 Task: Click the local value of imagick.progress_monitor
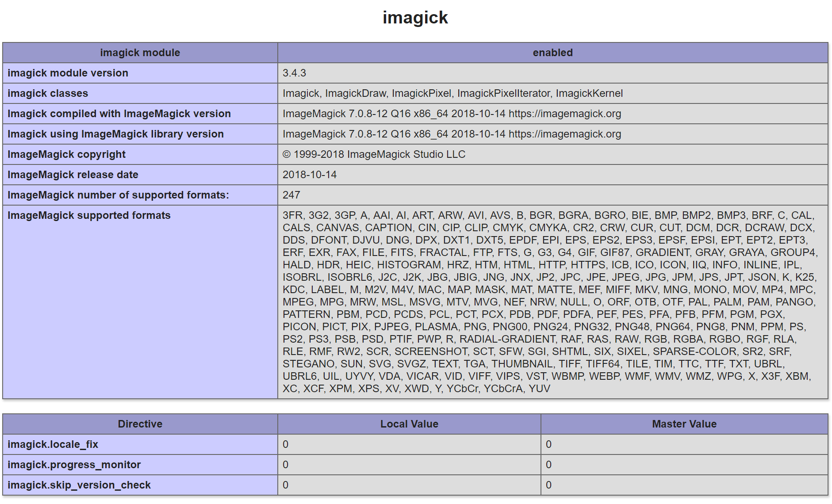(285, 465)
